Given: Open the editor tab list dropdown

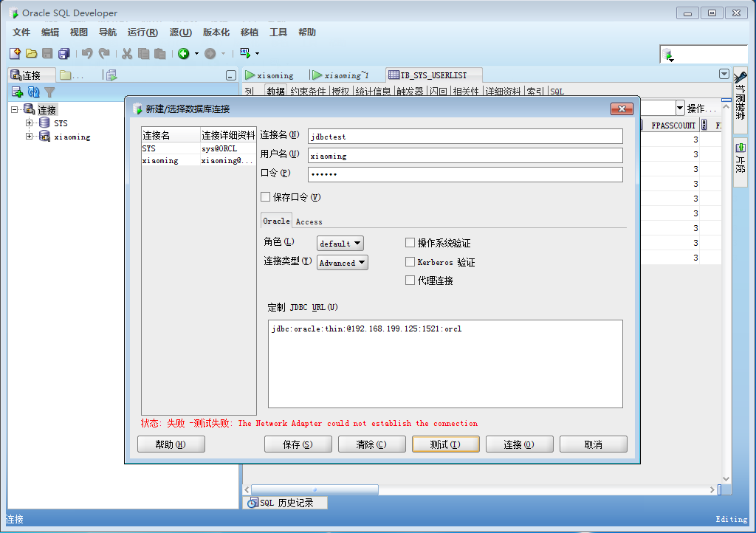Looking at the screenshot, I should pos(724,74).
